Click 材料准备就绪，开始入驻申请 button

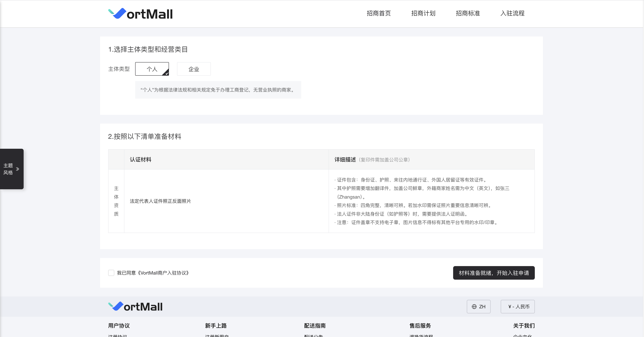click(494, 273)
